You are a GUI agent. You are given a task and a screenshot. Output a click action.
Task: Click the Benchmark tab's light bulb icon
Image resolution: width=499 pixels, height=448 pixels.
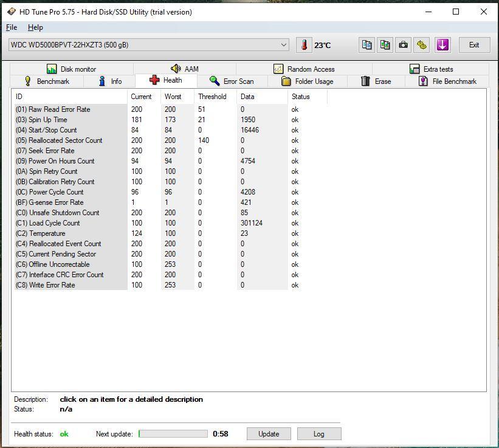(x=28, y=81)
